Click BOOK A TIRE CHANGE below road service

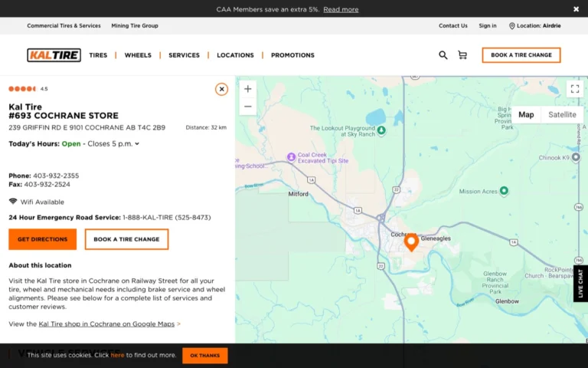(x=127, y=239)
